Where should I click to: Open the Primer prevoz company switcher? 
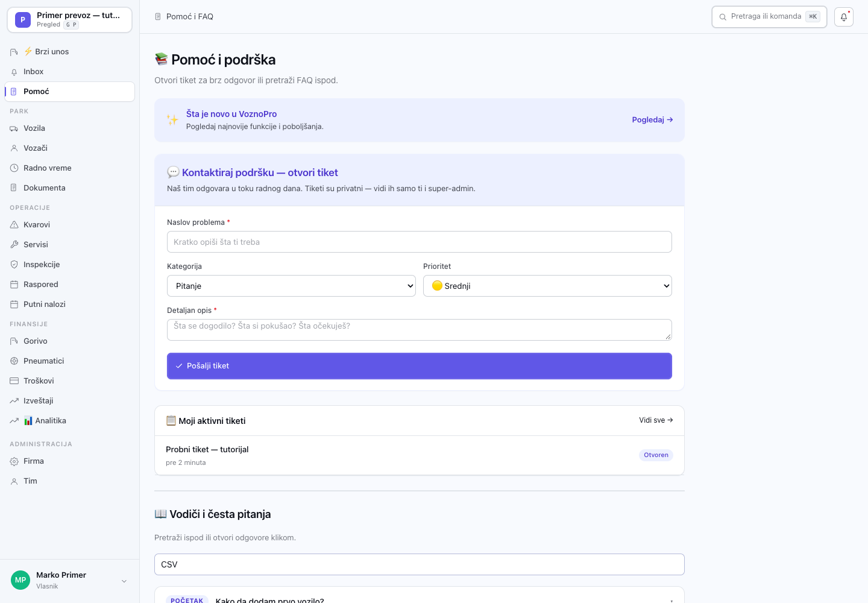69,20
